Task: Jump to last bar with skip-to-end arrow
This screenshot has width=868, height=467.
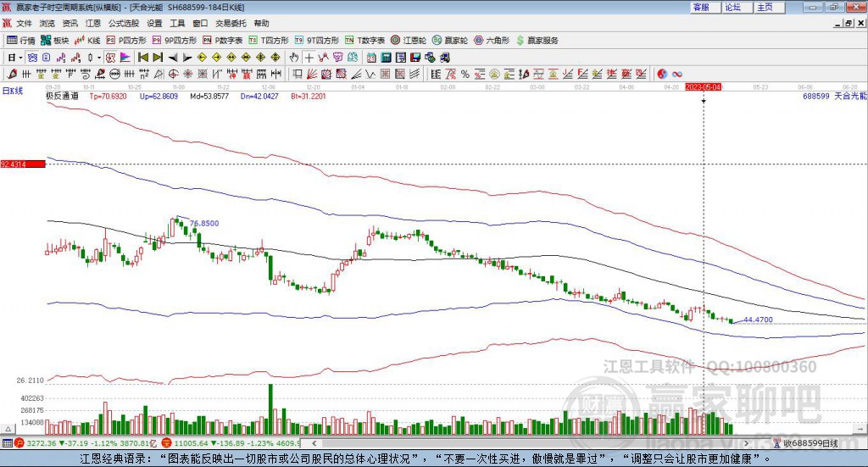Action: 158,58
